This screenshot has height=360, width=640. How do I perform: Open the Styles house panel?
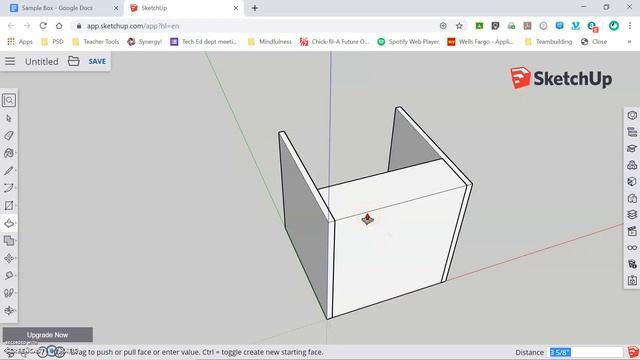point(632,198)
